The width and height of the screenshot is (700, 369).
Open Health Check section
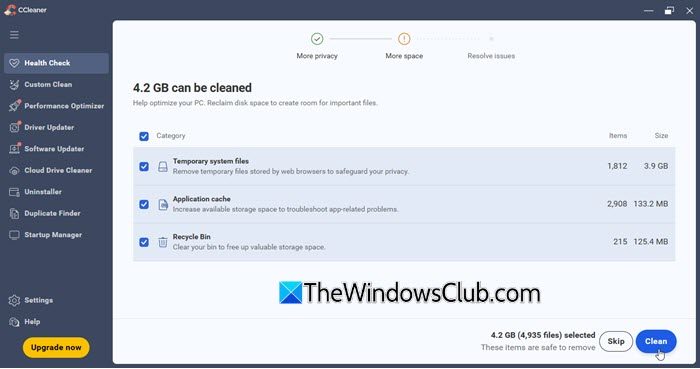click(x=56, y=63)
